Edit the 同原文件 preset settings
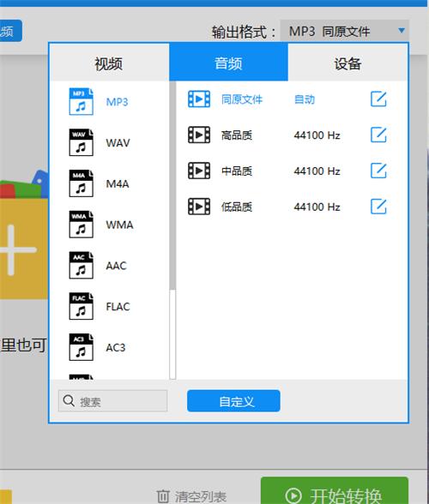This screenshot has width=429, height=504. pyautogui.click(x=378, y=99)
